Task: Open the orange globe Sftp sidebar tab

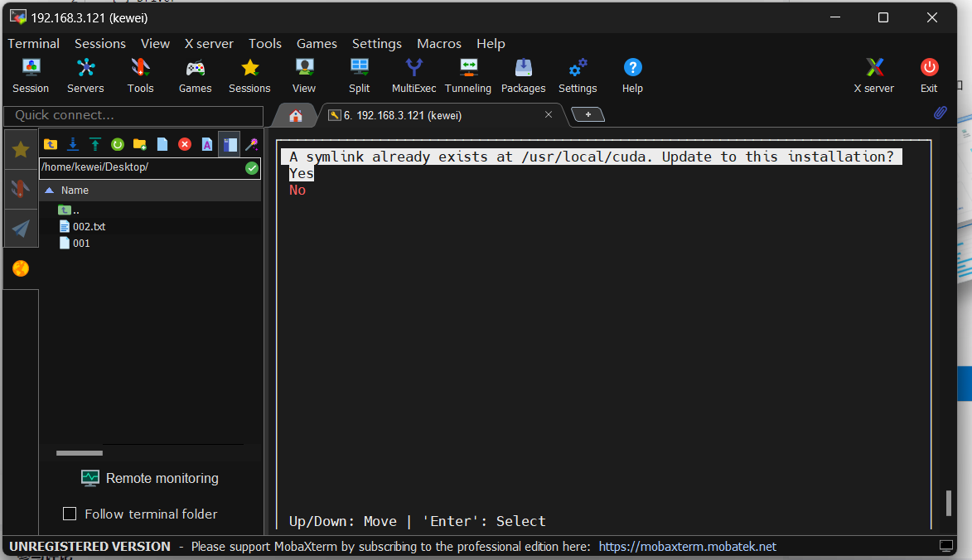Action: click(21, 268)
